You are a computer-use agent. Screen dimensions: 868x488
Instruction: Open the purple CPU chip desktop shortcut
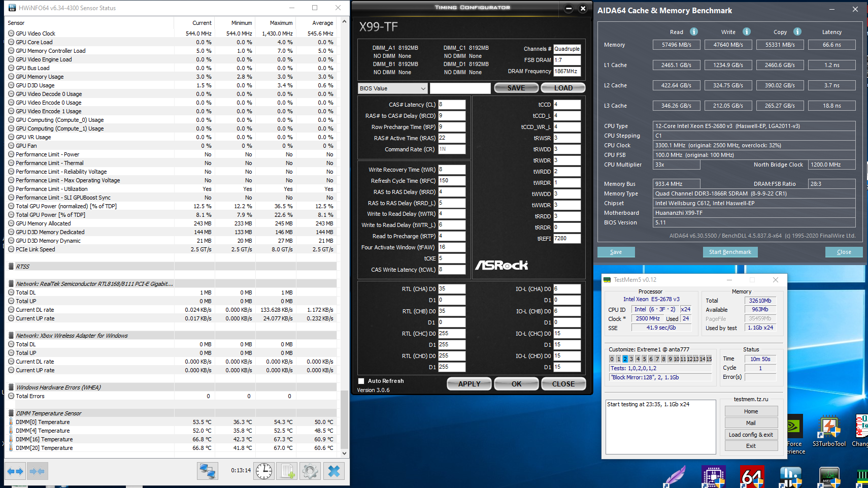pos(713,477)
